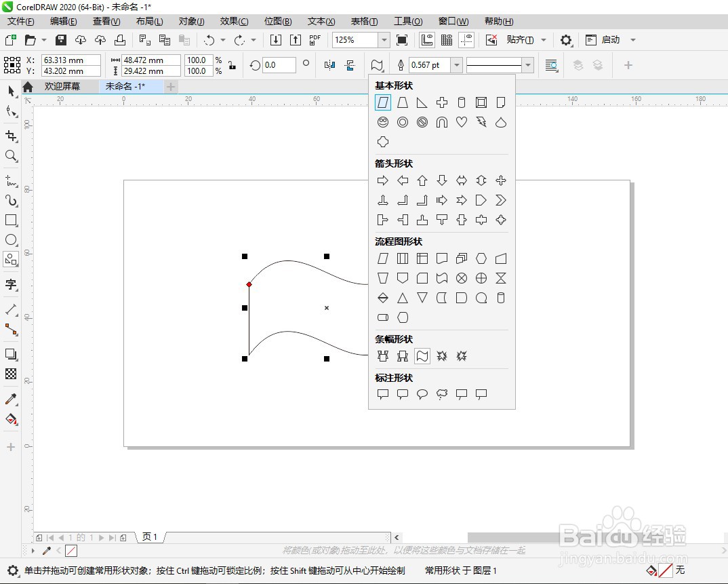728x584 pixels.
Task: Toggle show guidelines button
Action: 466,40
